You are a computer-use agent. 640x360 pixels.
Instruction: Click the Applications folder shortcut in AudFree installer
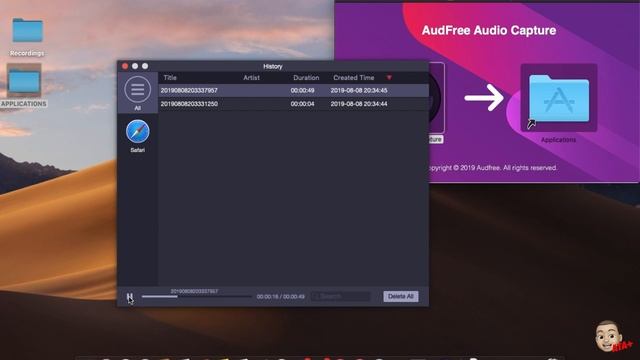coord(559,98)
